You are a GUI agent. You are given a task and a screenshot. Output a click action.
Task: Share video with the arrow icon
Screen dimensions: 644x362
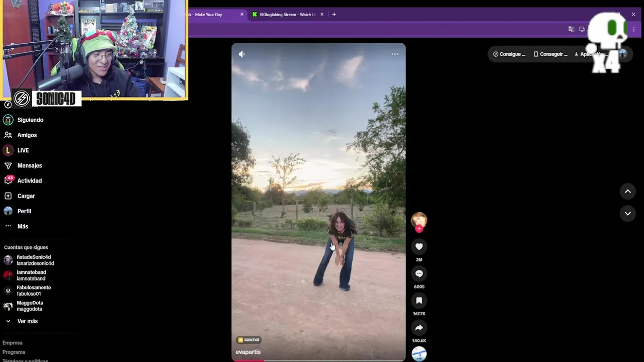419,328
